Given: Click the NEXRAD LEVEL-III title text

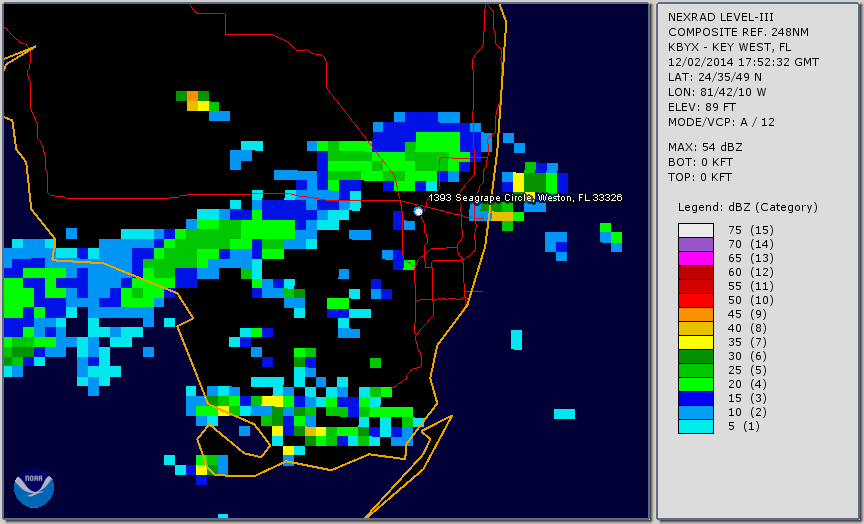Looking at the screenshot, I should pyautogui.click(x=721, y=17).
